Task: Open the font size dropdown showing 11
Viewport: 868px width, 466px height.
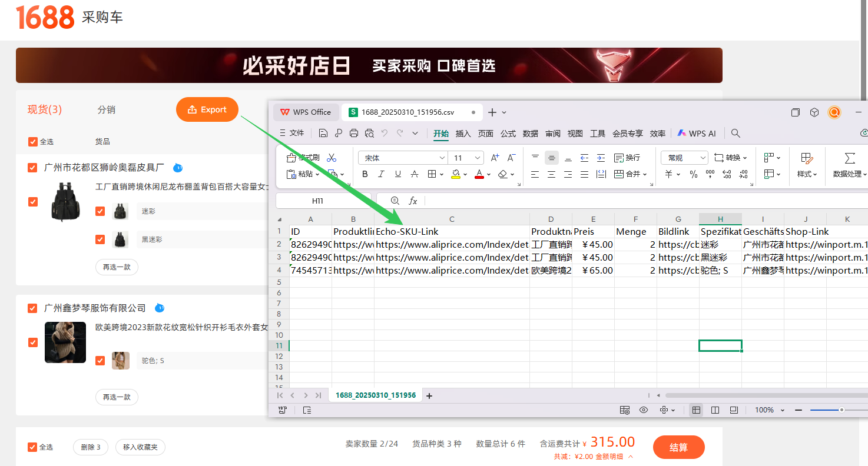Action: (x=466, y=158)
